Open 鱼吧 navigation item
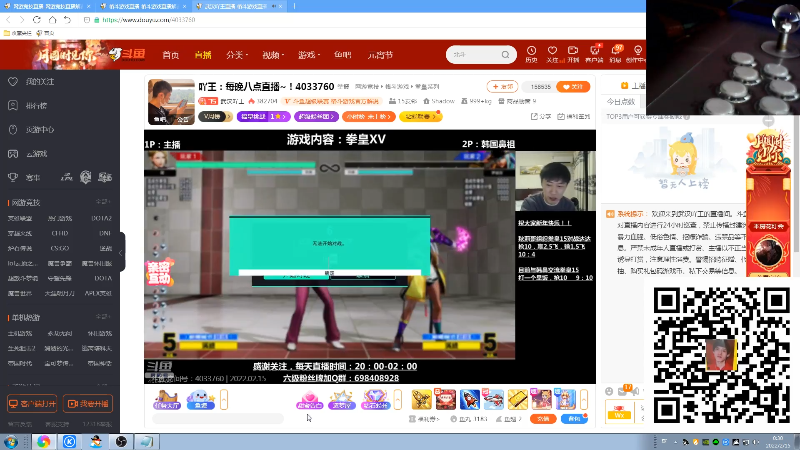The image size is (800, 450). click(343, 55)
